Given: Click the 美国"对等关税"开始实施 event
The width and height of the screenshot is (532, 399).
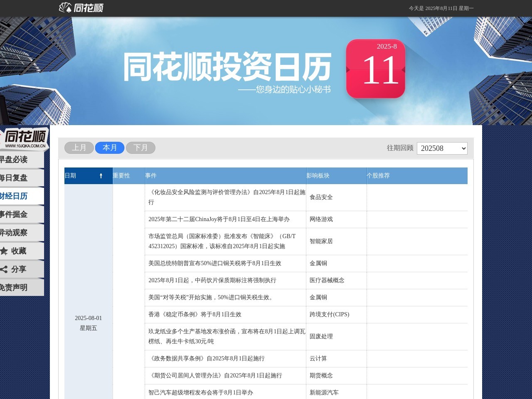Looking at the screenshot, I should [x=212, y=298].
